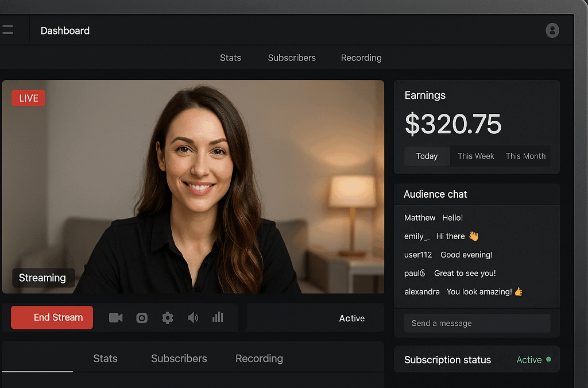The image size is (588, 388).
Task: Select the Today earnings filter
Action: coord(427,156)
